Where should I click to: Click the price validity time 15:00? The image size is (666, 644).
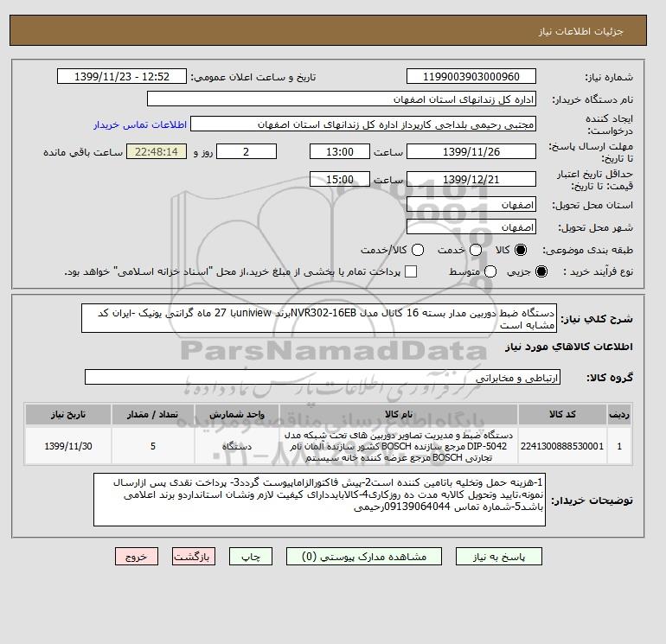(x=340, y=179)
